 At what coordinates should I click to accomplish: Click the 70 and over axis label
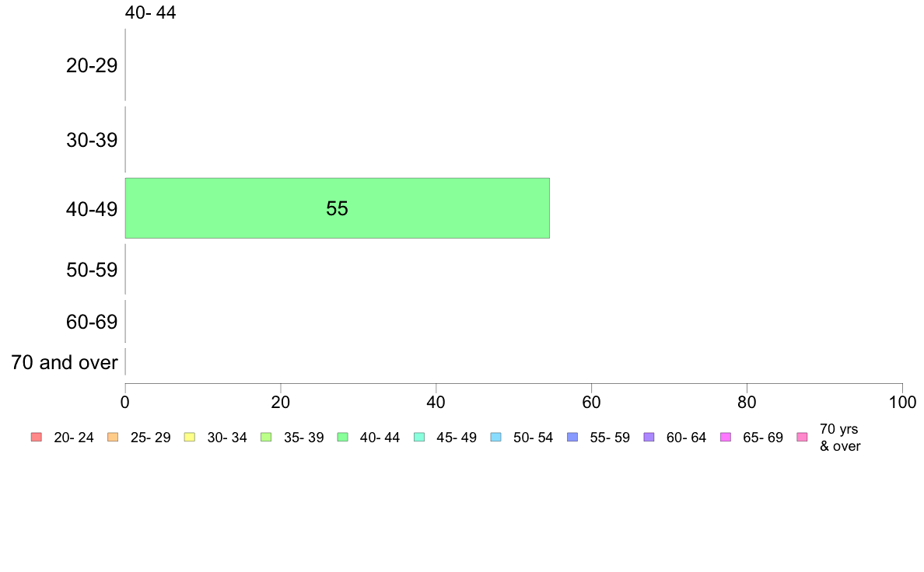click(x=65, y=362)
